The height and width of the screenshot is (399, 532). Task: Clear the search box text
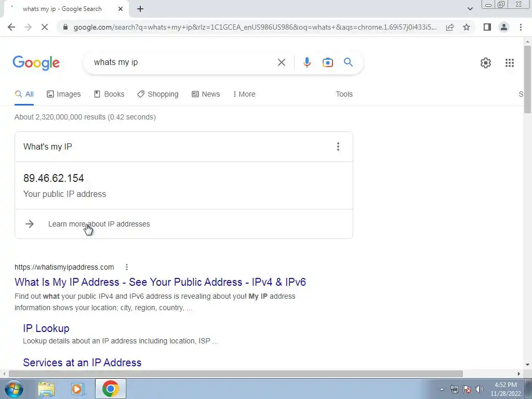(281, 62)
